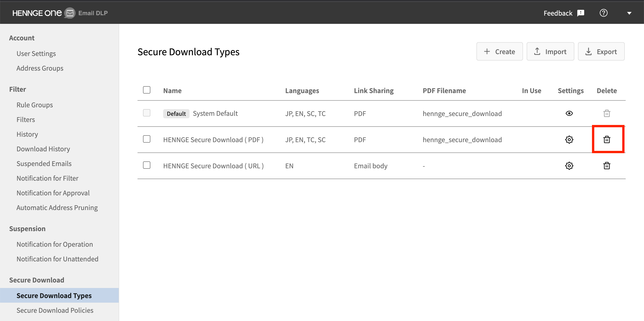Click the Feedback text link
The image size is (644, 321).
coord(558,13)
